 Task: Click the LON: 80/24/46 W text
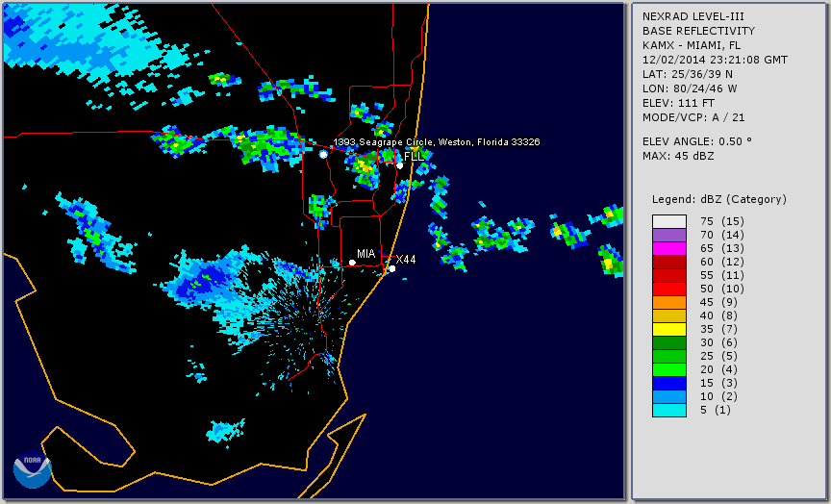click(x=690, y=88)
